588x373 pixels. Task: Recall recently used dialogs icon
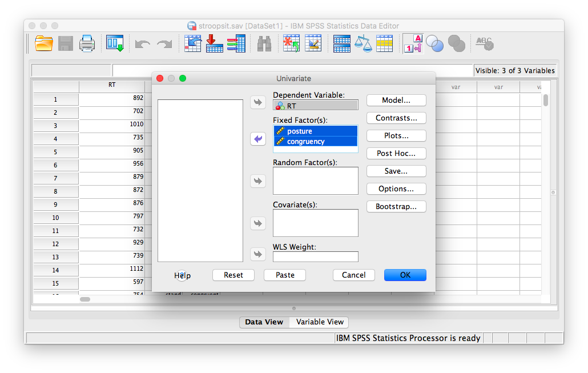point(115,43)
